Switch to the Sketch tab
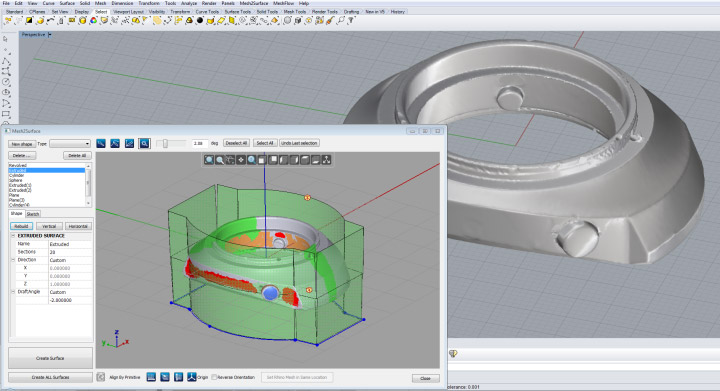720x391 pixels. [33, 214]
